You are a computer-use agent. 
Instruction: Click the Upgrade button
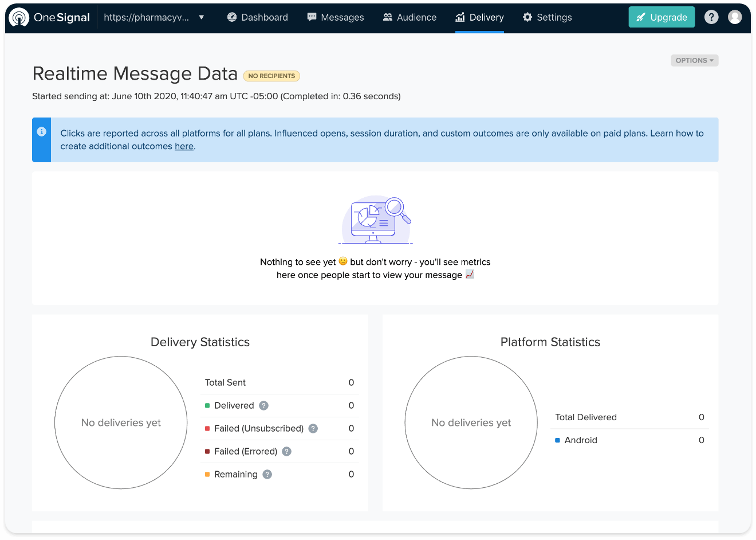(x=661, y=17)
